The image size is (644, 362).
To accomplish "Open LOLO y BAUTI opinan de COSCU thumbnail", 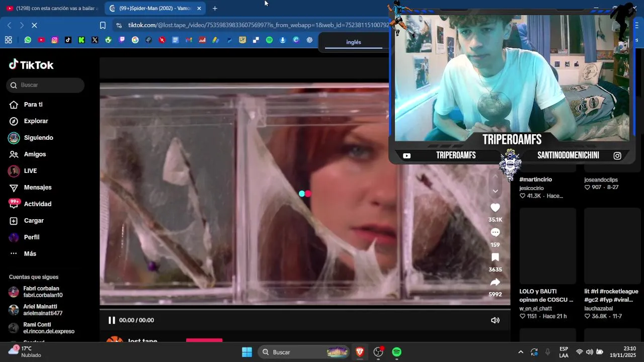I will tap(547, 246).
